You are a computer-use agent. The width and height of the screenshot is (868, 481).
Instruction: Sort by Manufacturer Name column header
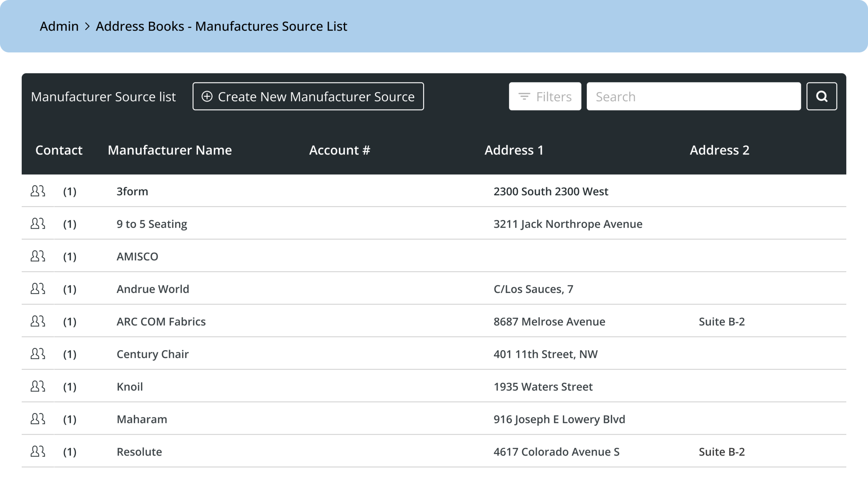tap(170, 150)
